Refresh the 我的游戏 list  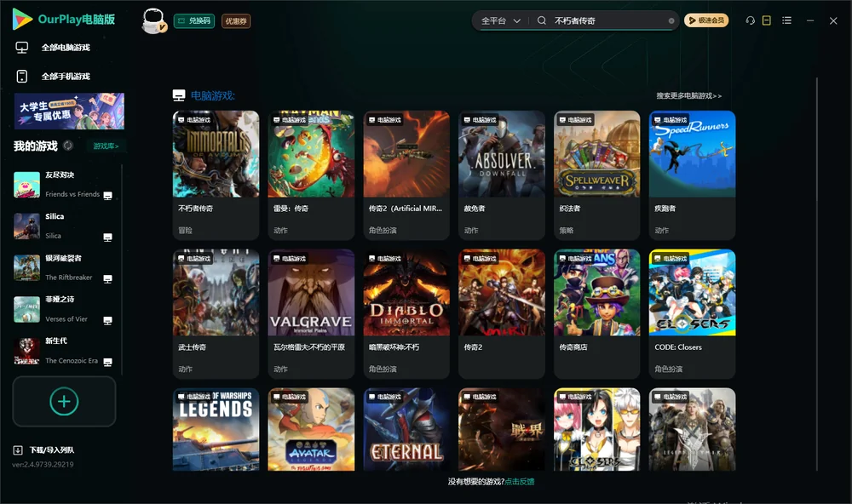click(68, 146)
